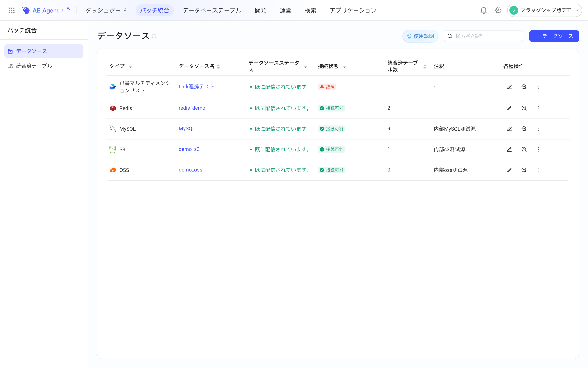Click the blue + データソース button

pyautogui.click(x=554, y=36)
